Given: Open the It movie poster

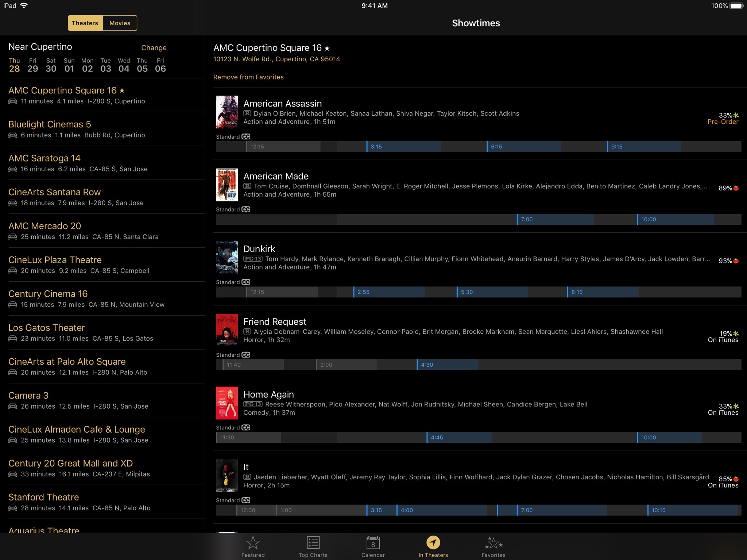Looking at the screenshot, I should coord(227,475).
